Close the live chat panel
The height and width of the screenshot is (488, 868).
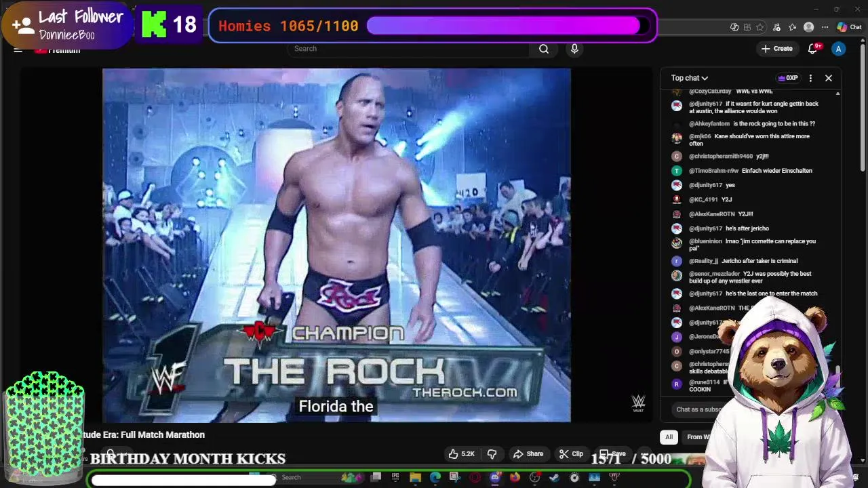pos(829,78)
